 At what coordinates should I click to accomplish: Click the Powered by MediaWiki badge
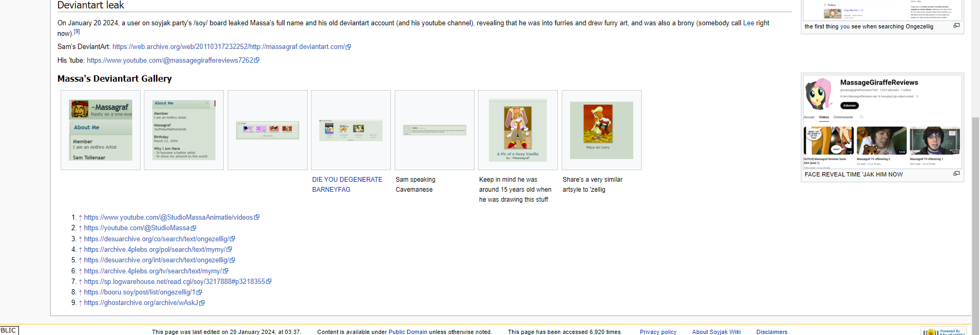tap(945, 331)
